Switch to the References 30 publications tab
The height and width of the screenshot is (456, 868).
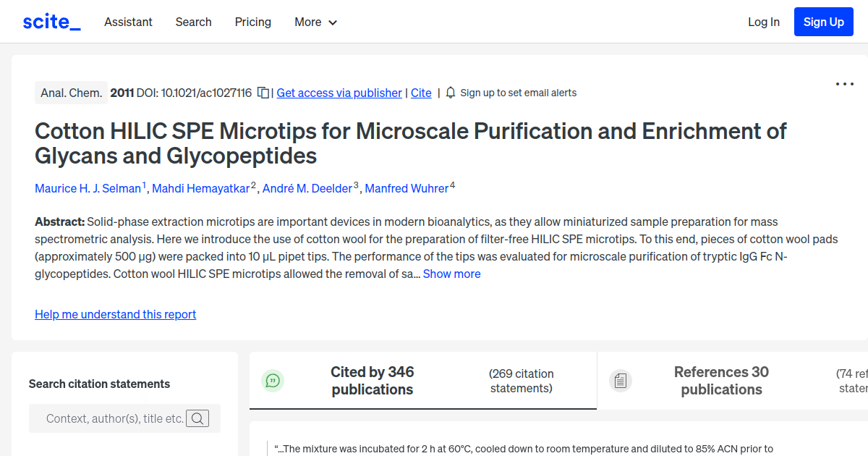(721, 381)
